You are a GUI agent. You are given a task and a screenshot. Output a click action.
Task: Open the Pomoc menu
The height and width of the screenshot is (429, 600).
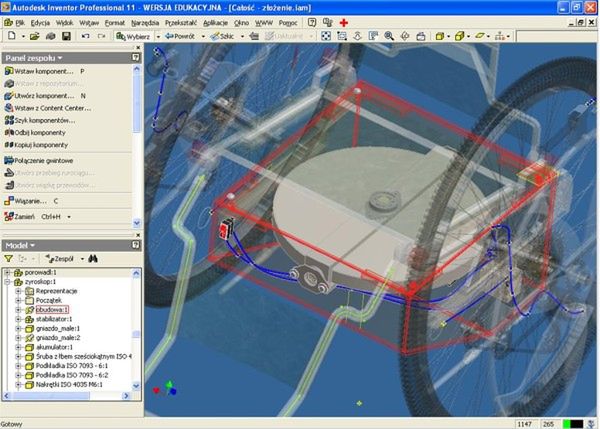pos(288,23)
